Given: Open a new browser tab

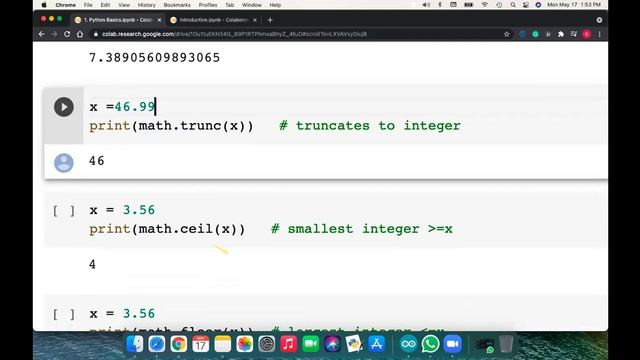Looking at the screenshot, I should 270,20.
